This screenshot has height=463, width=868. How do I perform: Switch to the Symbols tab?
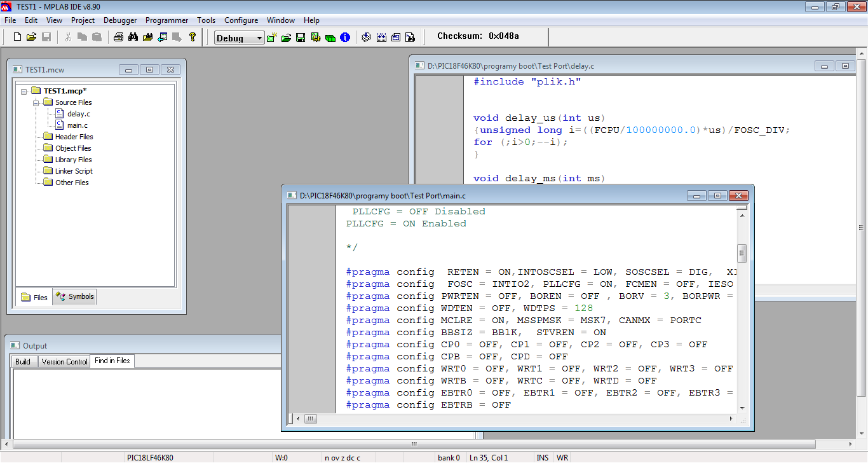(x=74, y=296)
